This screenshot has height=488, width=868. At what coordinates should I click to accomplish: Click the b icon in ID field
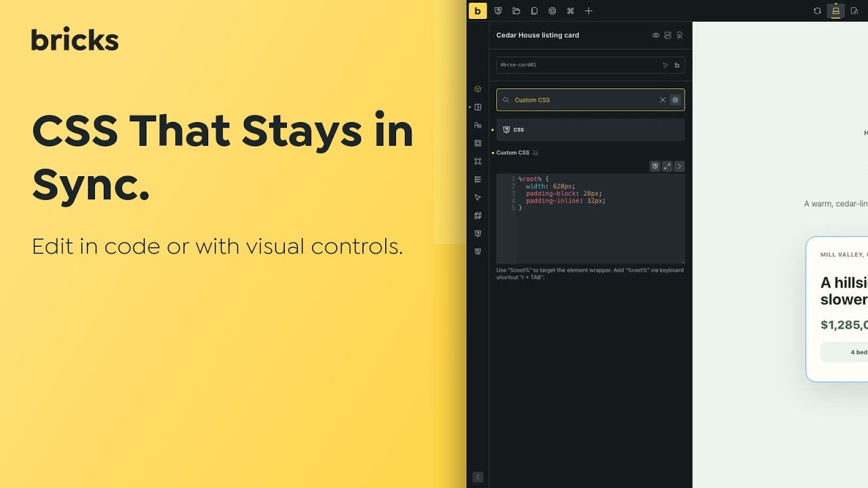tap(677, 65)
